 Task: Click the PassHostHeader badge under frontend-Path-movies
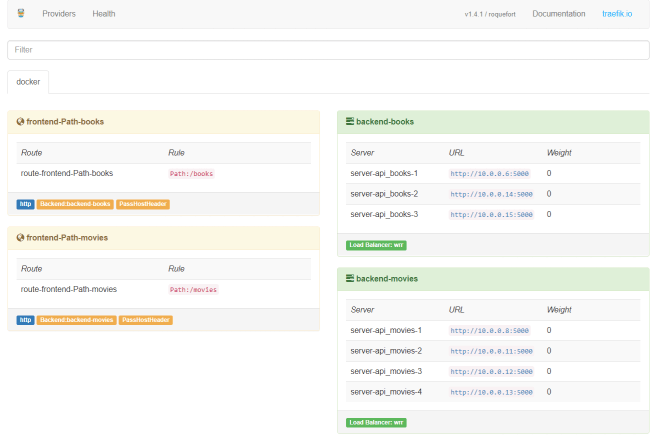[146, 320]
